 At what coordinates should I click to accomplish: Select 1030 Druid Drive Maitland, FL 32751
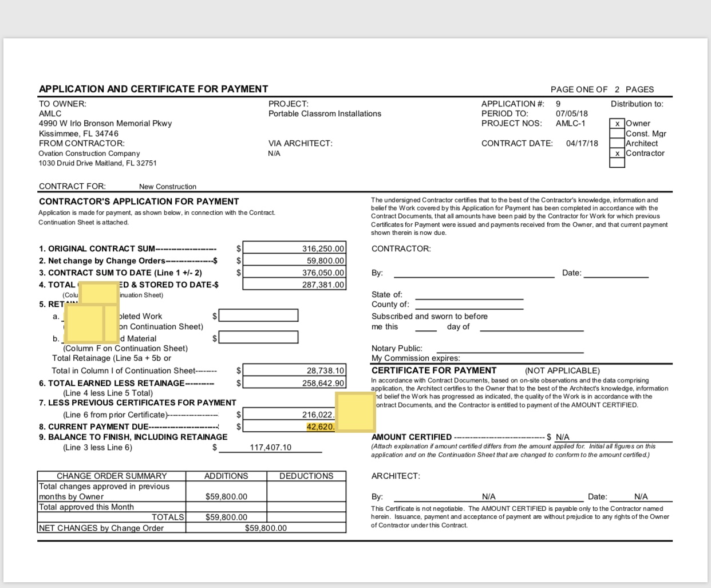pyautogui.click(x=98, y=163)
